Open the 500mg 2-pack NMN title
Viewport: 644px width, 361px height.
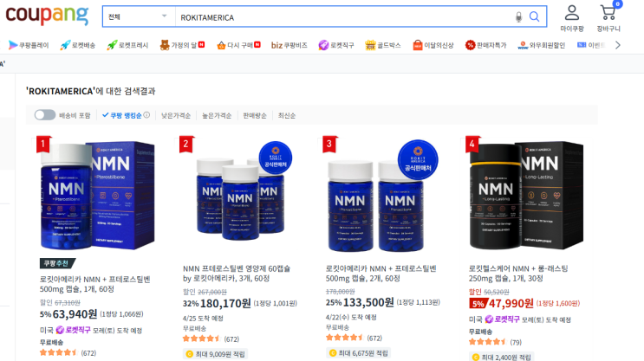pos(381,274)
